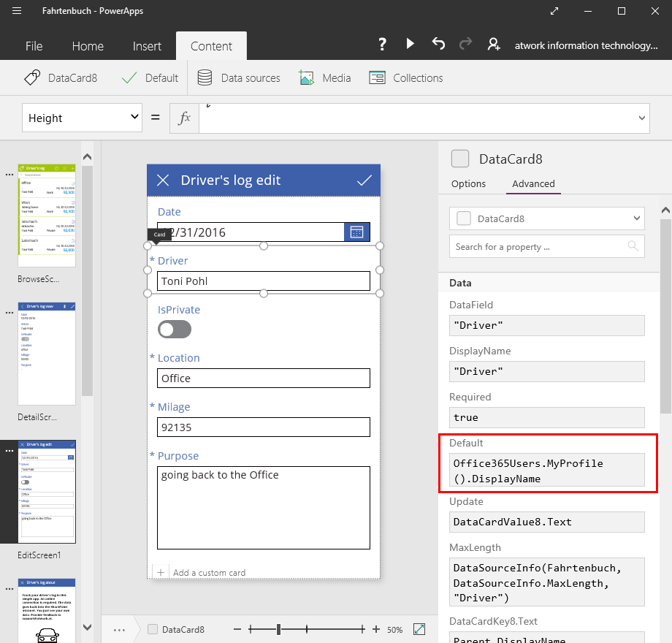672x643 pixels.
Task: Expand the formula bar chevron
Action: 642,117
